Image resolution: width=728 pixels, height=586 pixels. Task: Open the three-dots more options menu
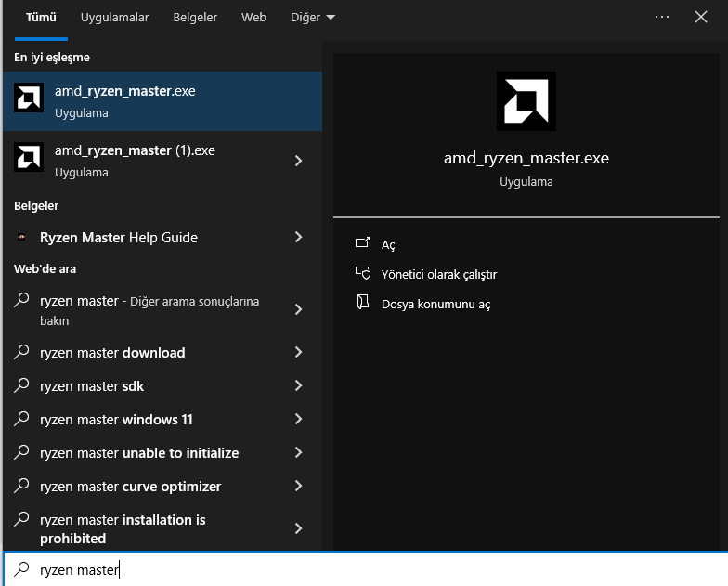click(662, 17)
